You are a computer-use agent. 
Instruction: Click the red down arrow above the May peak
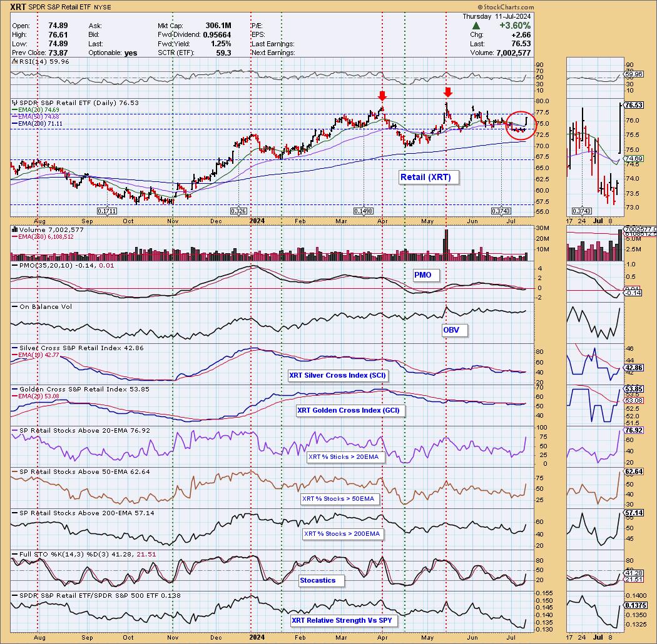point(448,92)
